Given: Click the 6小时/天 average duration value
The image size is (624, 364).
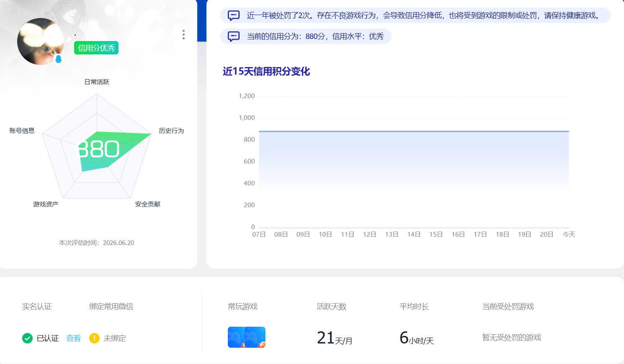Looking at the screenshot, I should pos(417,338).
